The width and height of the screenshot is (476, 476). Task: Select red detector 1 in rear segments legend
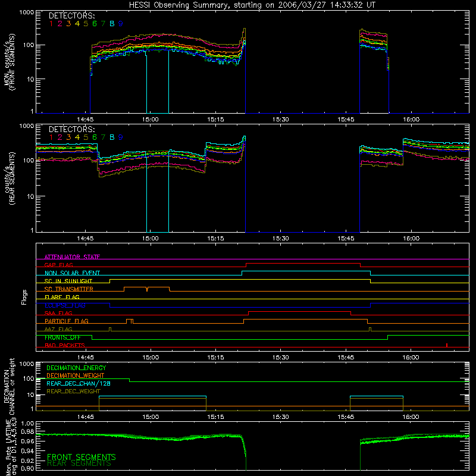(x=51, y=137)
